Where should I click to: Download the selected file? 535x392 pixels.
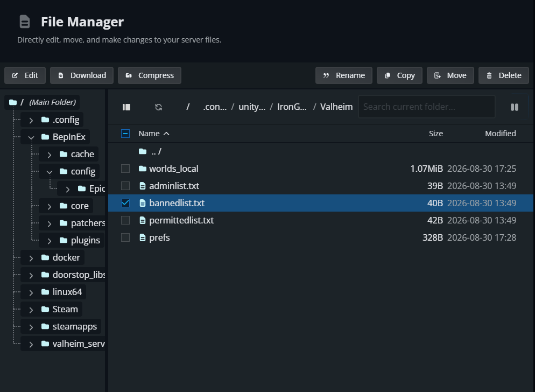[x=82, y=75]
